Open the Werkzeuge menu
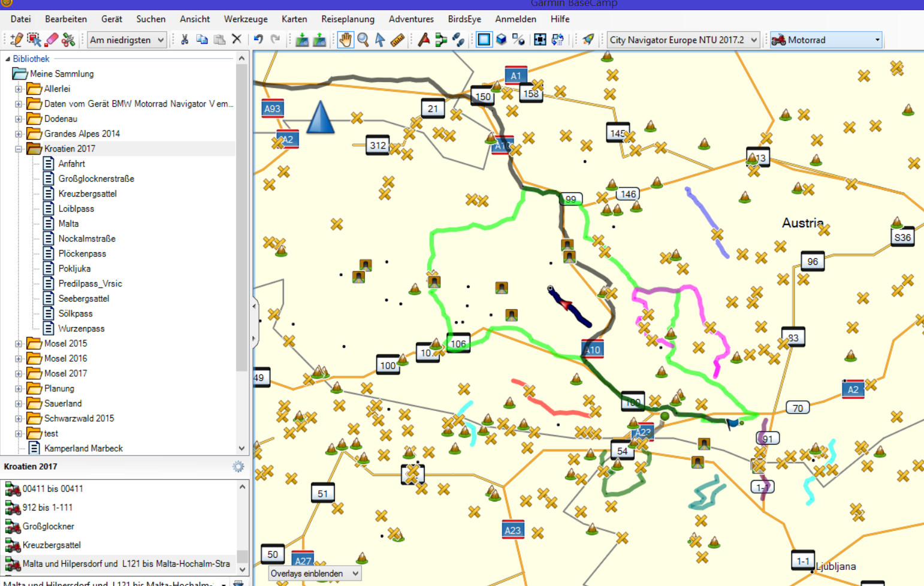This screenshot has width=924, height=586. pos(246,19)
